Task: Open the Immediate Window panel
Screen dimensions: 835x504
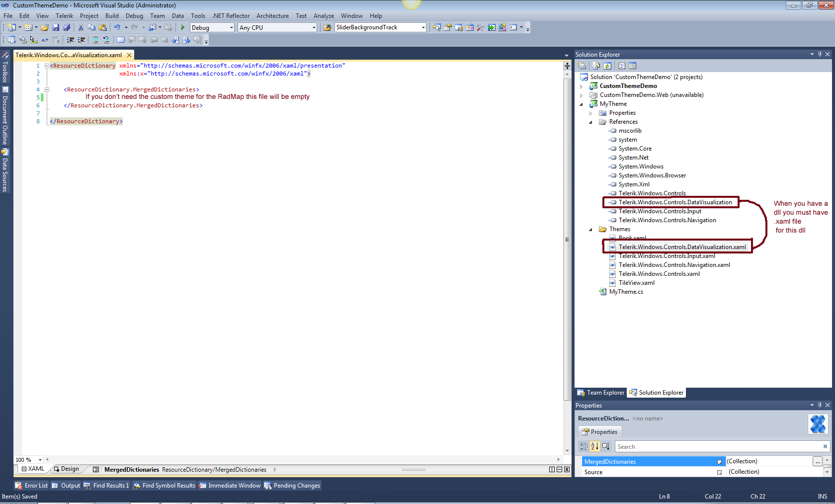Action: 230,486
